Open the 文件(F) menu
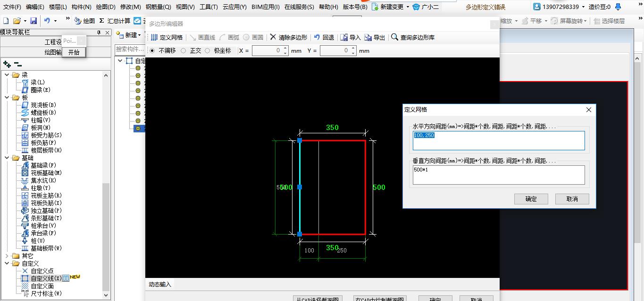 12,7
